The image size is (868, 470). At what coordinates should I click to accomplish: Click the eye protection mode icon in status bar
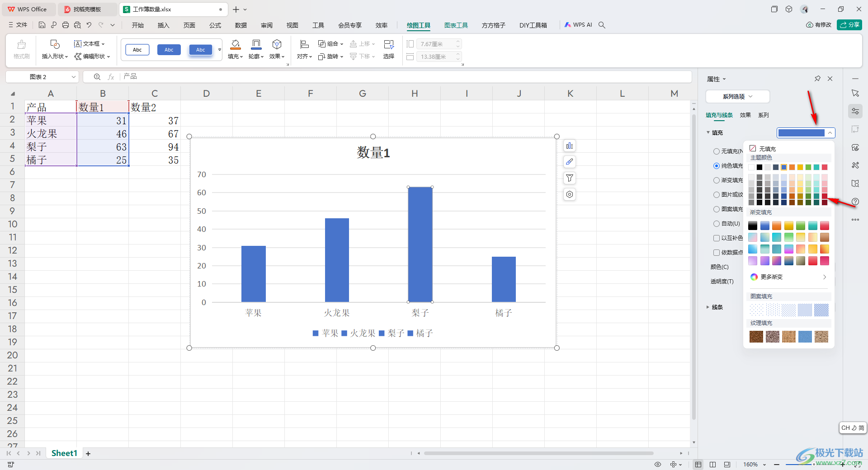tap(658, 465)
